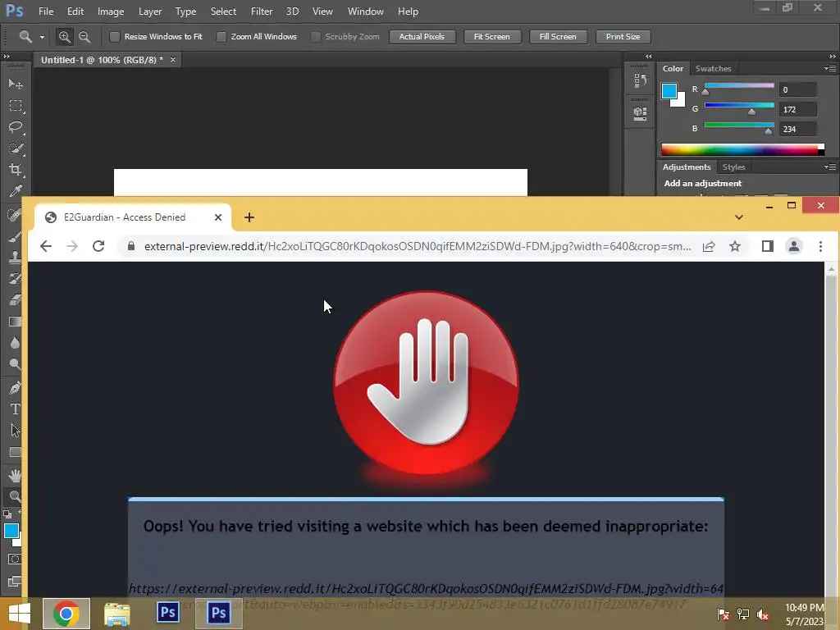Open Color panel options menu
This screenshot has height=630, width=840.
click(830, 69)
